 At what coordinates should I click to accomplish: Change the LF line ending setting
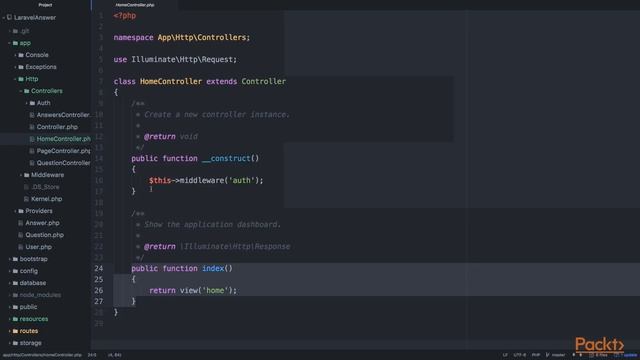coord(505,355)
